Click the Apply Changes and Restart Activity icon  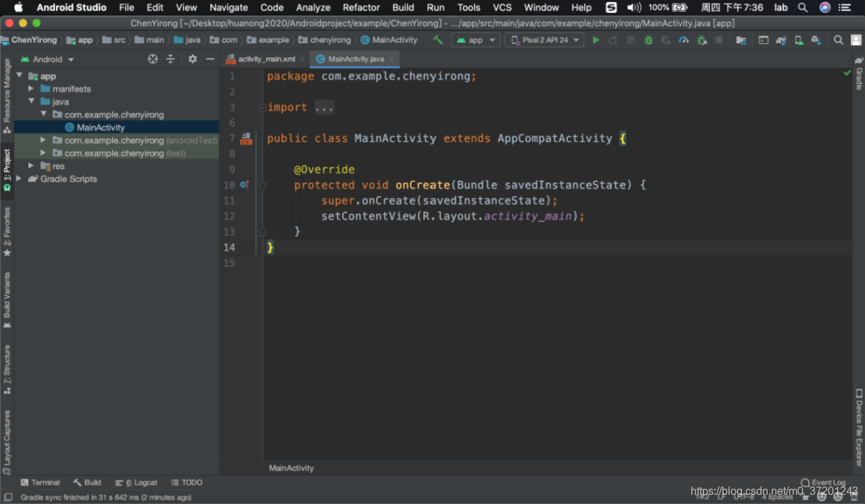[x=614, y=40]
